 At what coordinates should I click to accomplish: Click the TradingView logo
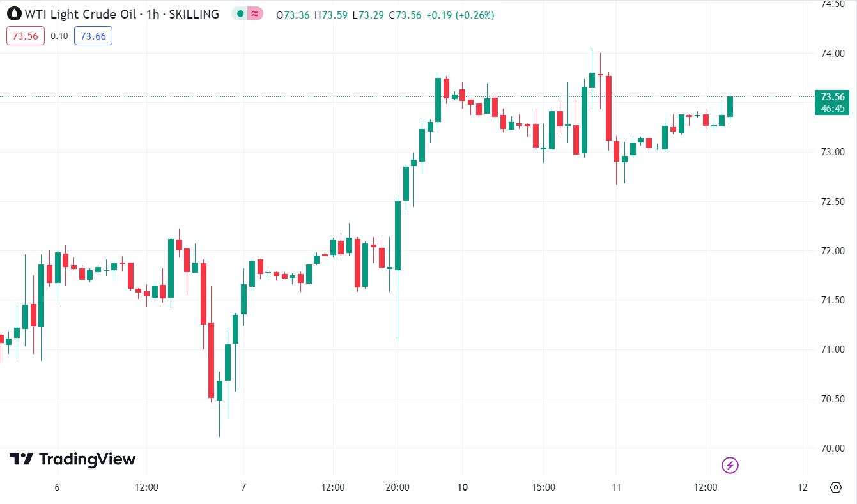(72, 459)
